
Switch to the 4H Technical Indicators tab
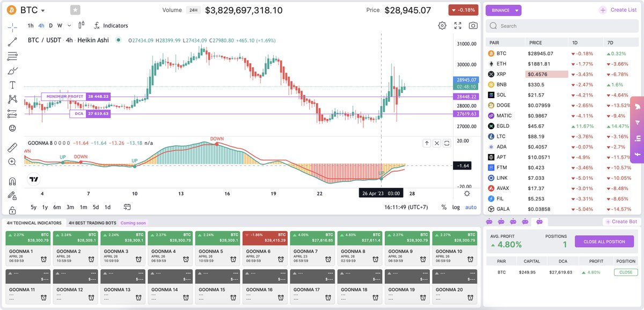(x=34, y=223)
